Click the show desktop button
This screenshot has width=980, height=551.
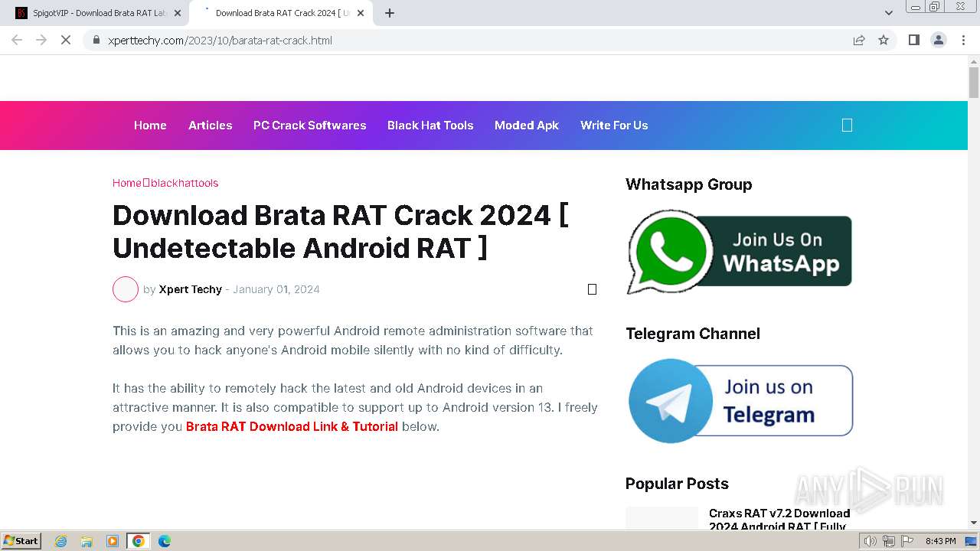972,541
